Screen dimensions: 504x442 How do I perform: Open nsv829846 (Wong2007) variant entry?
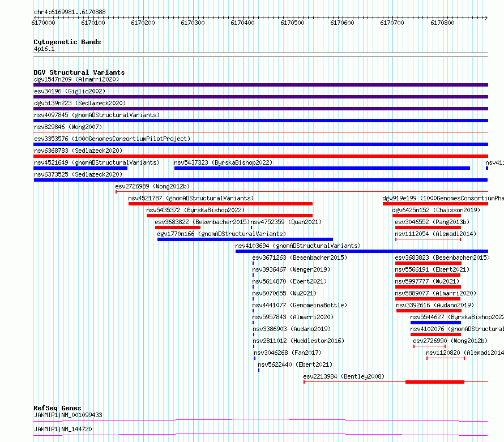[x=68, y=127]
